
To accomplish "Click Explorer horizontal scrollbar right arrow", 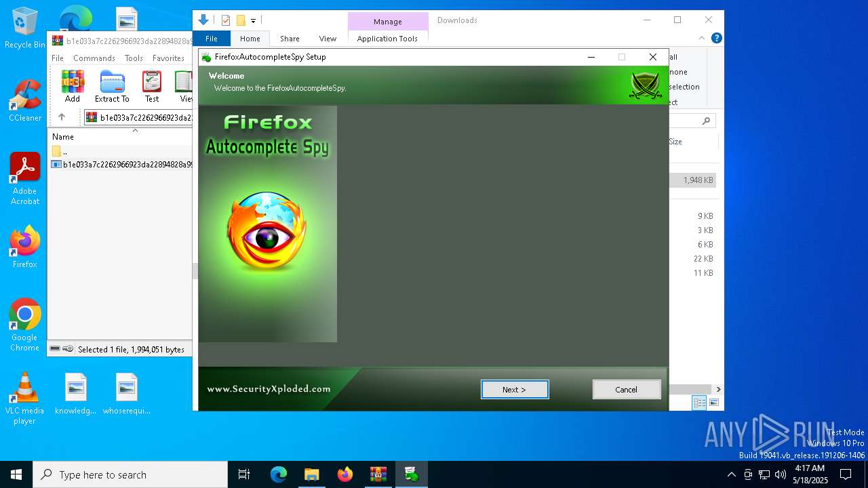I will click(x=718, y=390).
